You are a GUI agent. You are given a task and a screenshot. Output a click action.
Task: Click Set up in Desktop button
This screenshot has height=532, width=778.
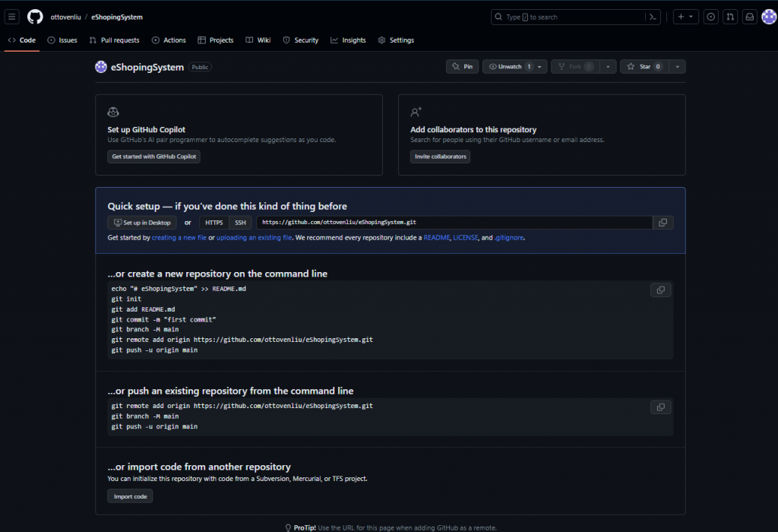coord(142,223)
